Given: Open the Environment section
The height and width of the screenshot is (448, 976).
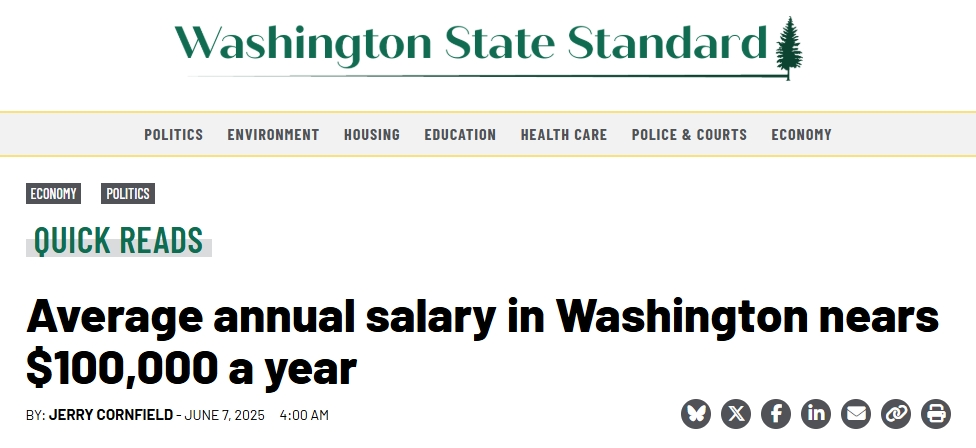Looking at the screenshot, I should coord(273,134).
